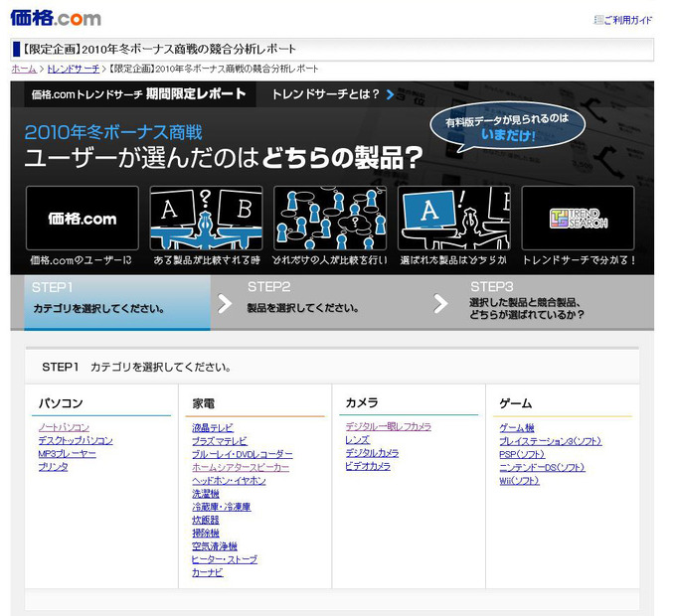This screenshot has height=616, width=675.
Task: Open ホームシアタースピーカー category
Action: (241, 467)
